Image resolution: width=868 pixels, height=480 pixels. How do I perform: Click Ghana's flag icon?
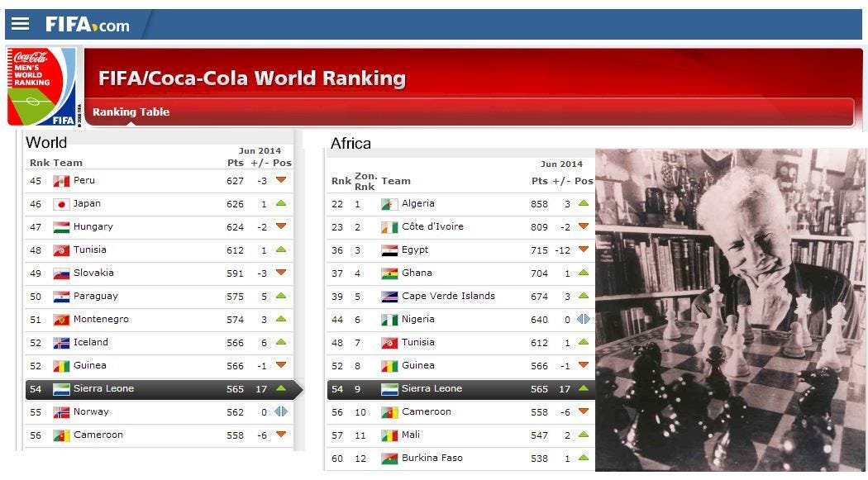[x=389, y=273]
